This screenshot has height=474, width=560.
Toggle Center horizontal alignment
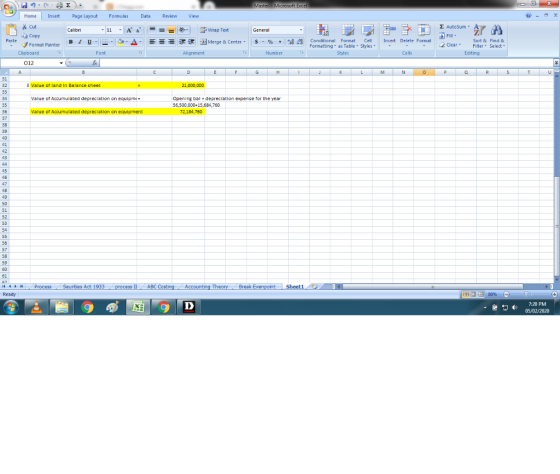click(x=162, y=42)
